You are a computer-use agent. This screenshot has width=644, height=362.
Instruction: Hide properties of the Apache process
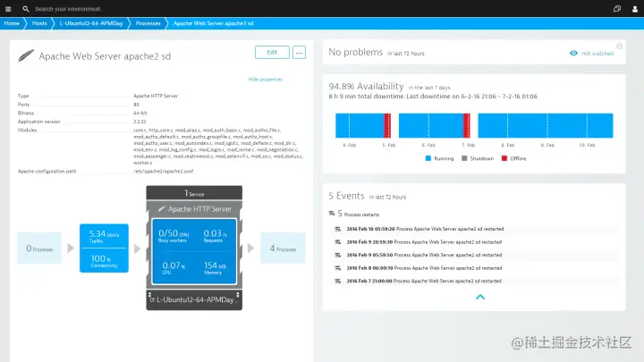pyautogui.click(x=266, y=80)
